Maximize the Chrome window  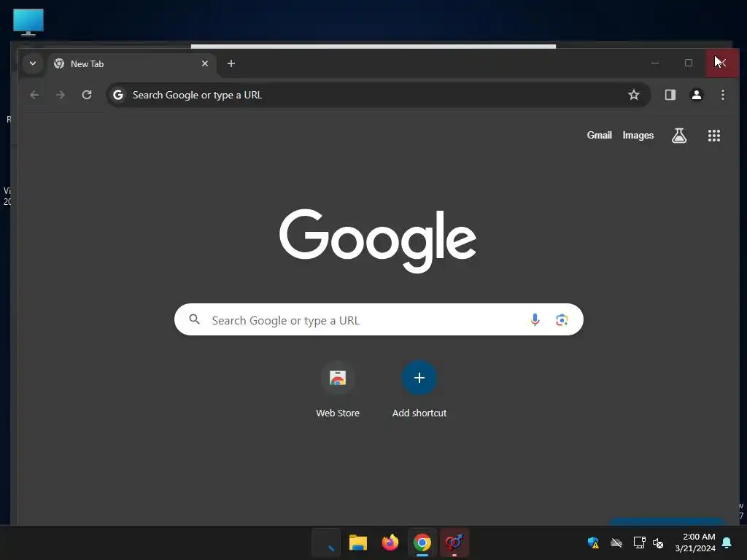click(689, 63)
